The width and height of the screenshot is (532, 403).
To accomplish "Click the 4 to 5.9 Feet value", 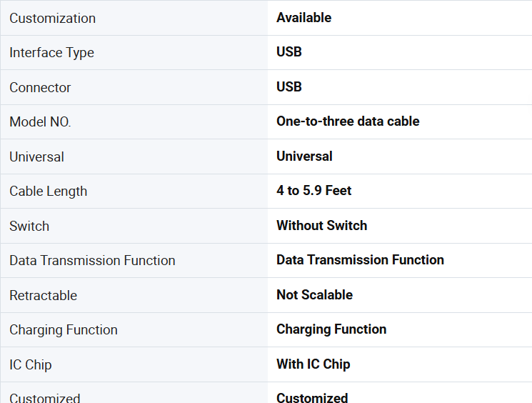I will (x=313, y=191).
